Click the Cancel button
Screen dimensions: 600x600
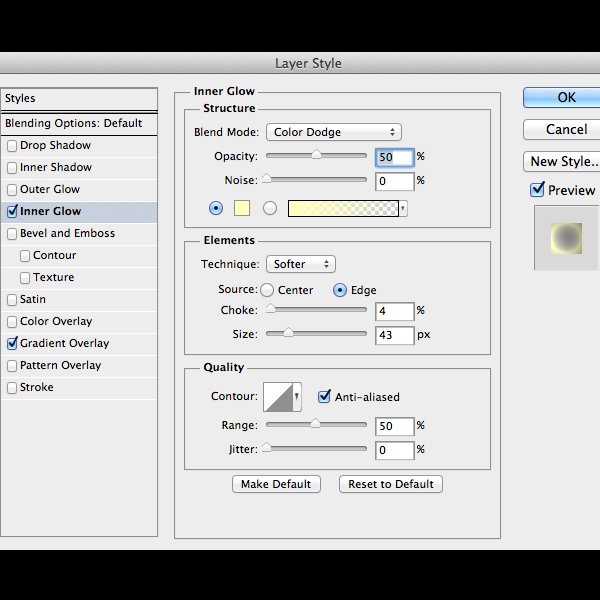point(561,129)
